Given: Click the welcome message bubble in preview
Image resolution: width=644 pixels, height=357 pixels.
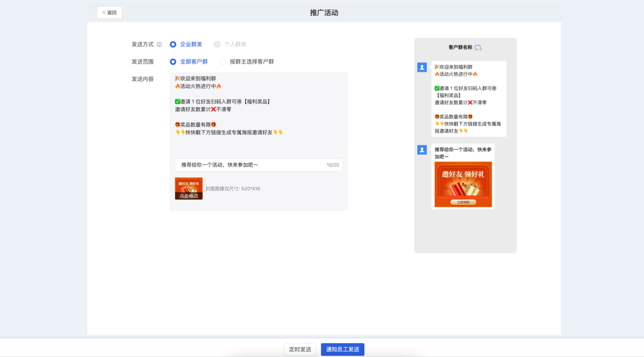Looking at the screenshot, I should (469, 99).
